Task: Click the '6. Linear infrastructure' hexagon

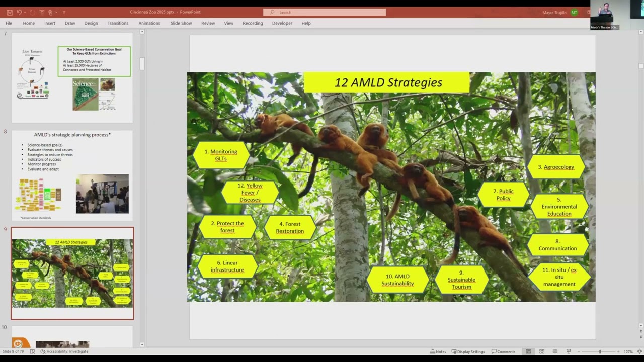Action: (x=227, y=266)
